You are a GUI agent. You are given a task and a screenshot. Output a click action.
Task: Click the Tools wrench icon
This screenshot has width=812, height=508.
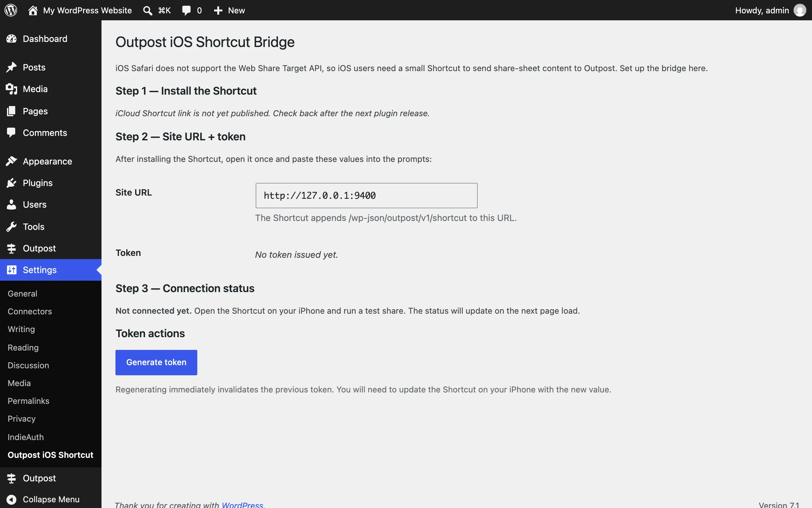click(11, 227)
